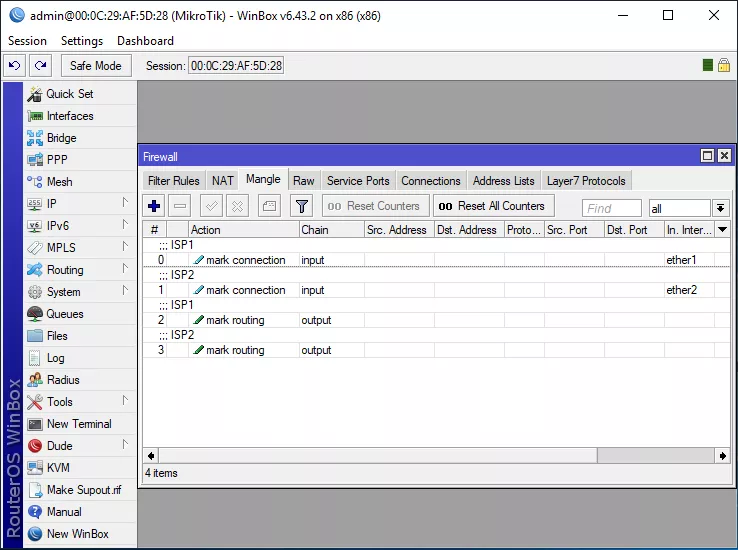Switch to the Connections tab
This screenshot has width=738, height=550.
[x=431, y=181]
